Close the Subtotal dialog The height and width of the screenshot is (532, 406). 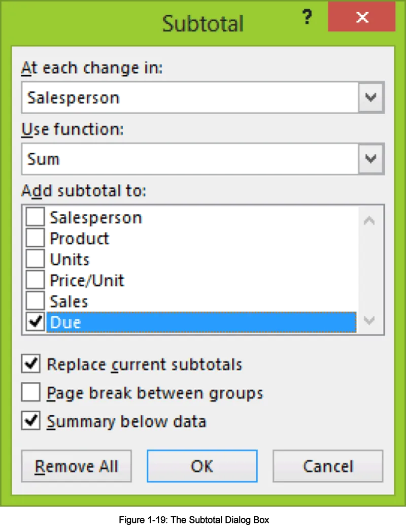point(361,18)
